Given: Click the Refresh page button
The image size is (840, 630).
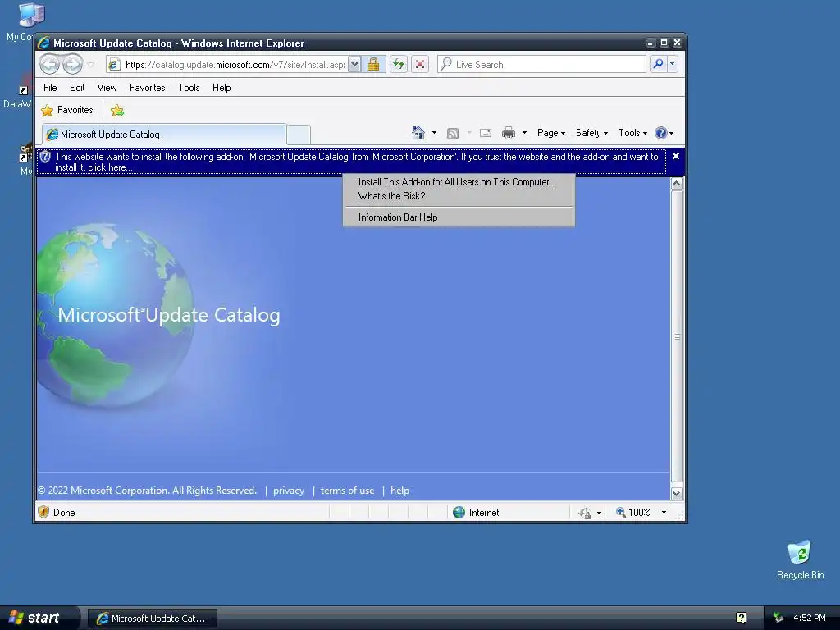Looking at the screenshot, I should click(x=399, y=64).
